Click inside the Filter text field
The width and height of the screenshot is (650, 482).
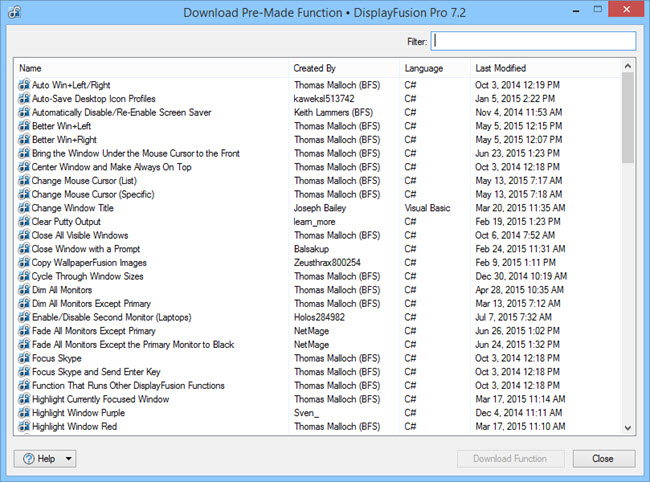click(x=533, y=41)
